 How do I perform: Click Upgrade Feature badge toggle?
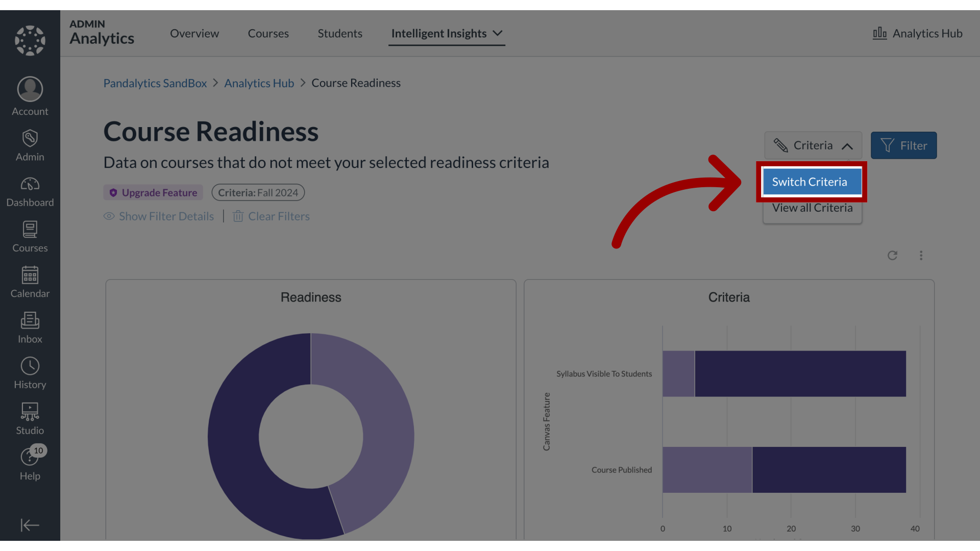click(x=154, y=193)
